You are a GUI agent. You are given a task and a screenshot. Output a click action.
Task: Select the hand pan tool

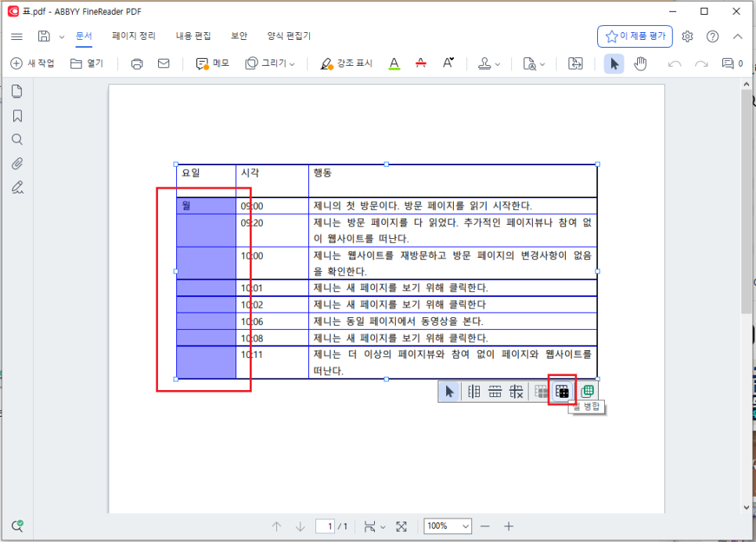pyautogui.click(x=640, y=63)
